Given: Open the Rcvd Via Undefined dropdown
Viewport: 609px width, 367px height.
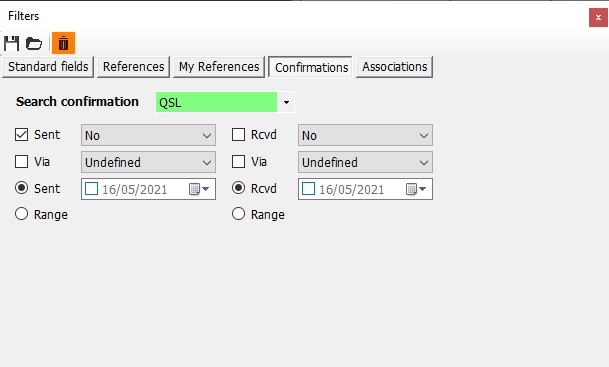Looking at the screenshot, I should coord(365,162).
